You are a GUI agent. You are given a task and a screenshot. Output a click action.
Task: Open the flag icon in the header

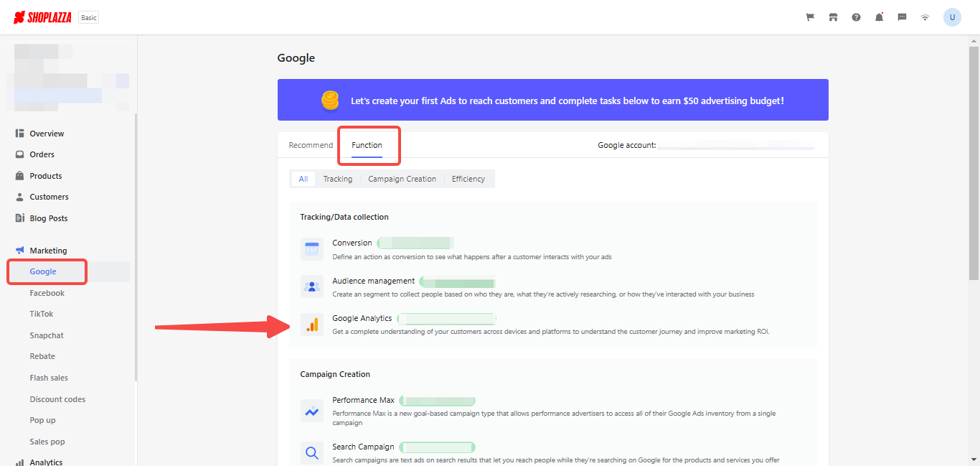pyautogui.click(x=810, y=17)
